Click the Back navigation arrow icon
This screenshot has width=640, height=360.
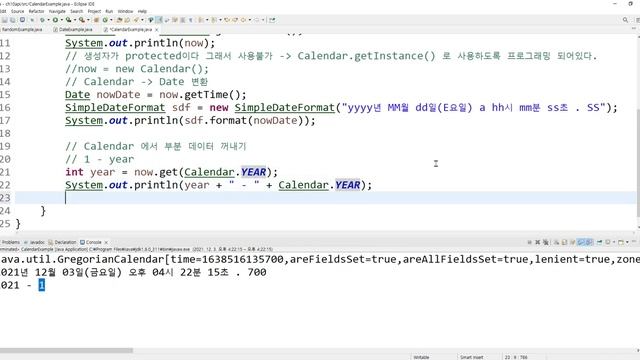pos(243,20)
